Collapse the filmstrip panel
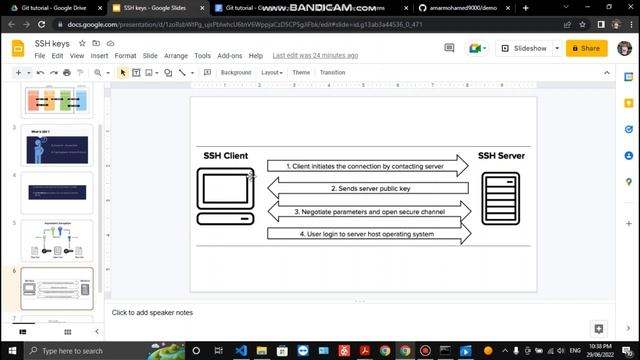 point(97,331)
